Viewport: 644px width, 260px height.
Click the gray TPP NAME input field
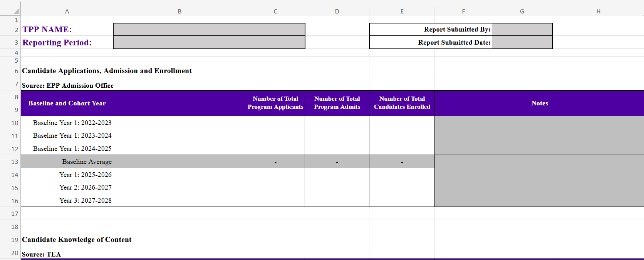click(x=209, y=30)
